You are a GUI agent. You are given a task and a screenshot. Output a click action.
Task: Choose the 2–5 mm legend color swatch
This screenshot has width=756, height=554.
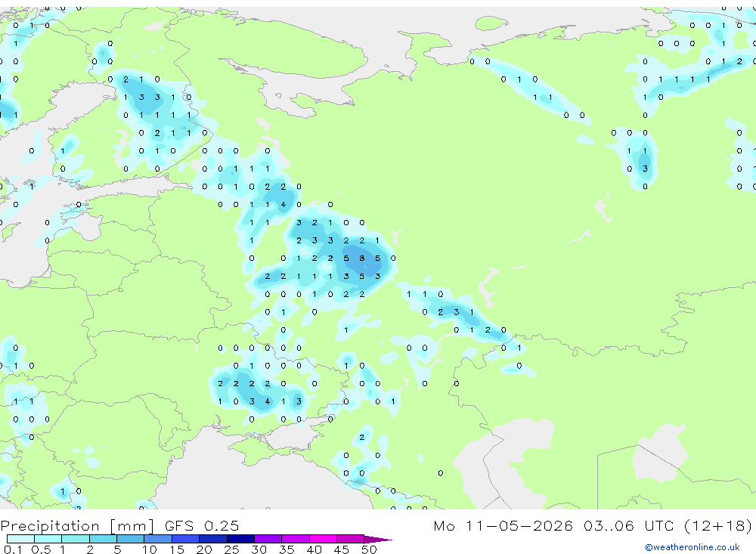coord(103,539)
